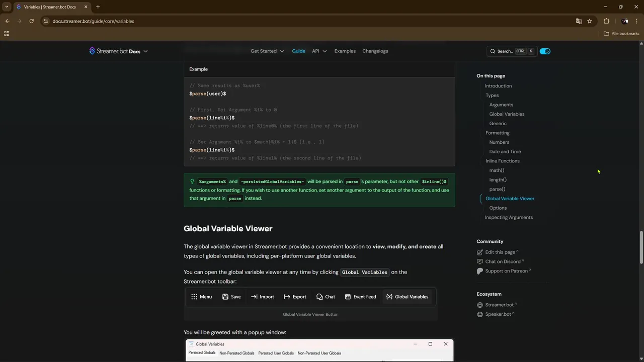Jump to Formatting section
644x362 pixels.
click(497, 133)
